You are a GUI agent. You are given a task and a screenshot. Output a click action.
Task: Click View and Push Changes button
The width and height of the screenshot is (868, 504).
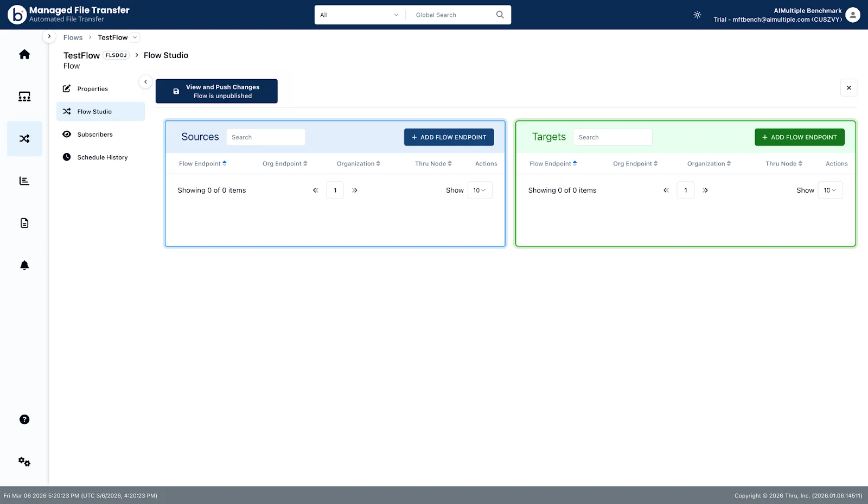216,91
